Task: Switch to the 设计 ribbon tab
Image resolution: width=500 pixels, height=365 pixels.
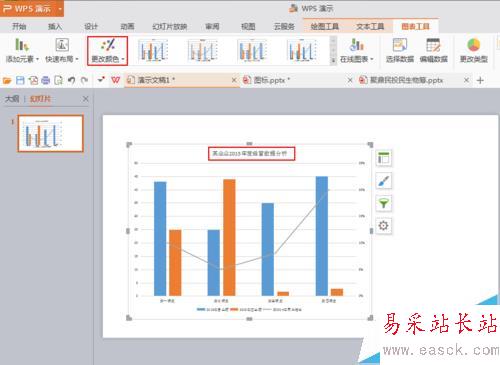Action: tap(91, 26)
